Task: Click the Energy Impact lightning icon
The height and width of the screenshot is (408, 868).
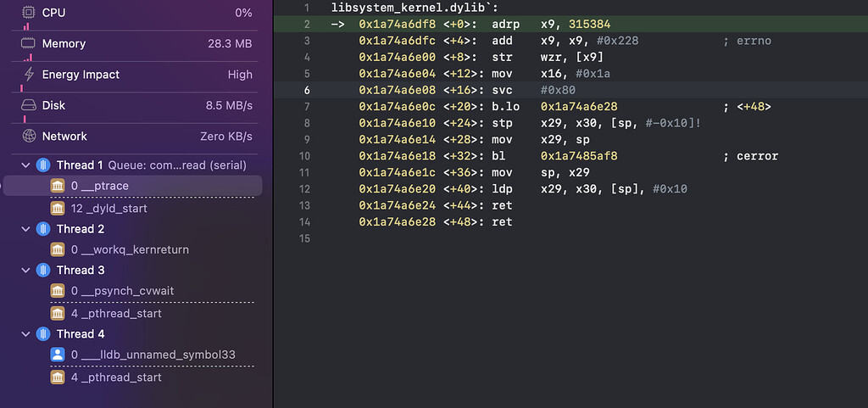Action: pyautogui.click(x=28, y=75)
